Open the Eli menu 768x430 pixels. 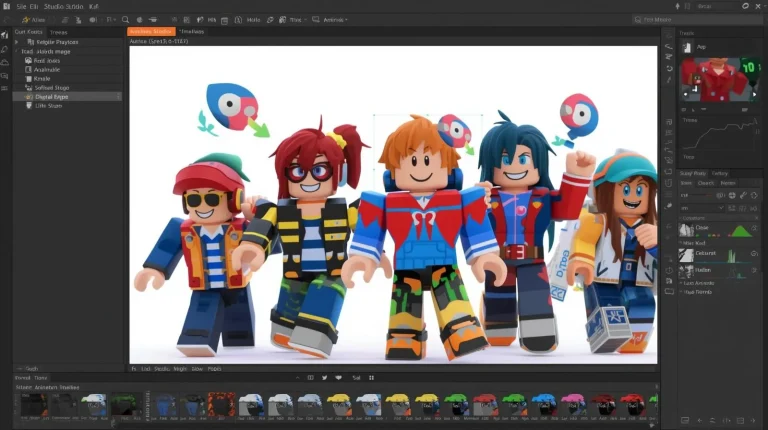coord(33,6)
